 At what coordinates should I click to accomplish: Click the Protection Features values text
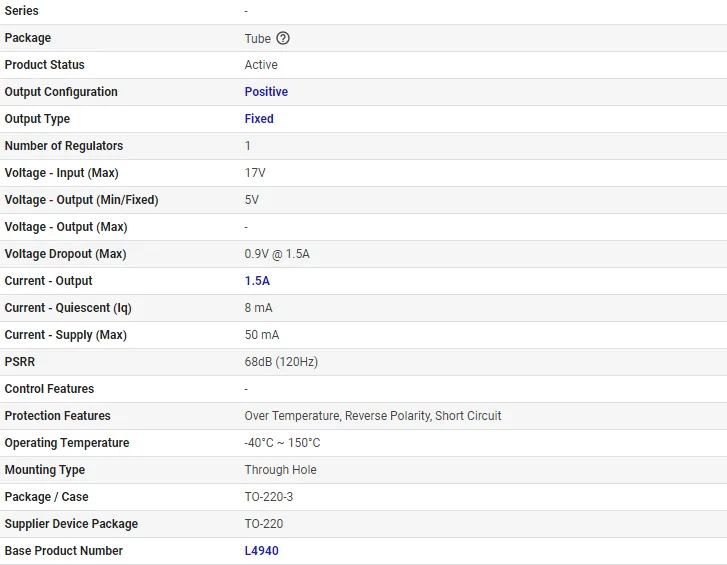tap(373, 416)
